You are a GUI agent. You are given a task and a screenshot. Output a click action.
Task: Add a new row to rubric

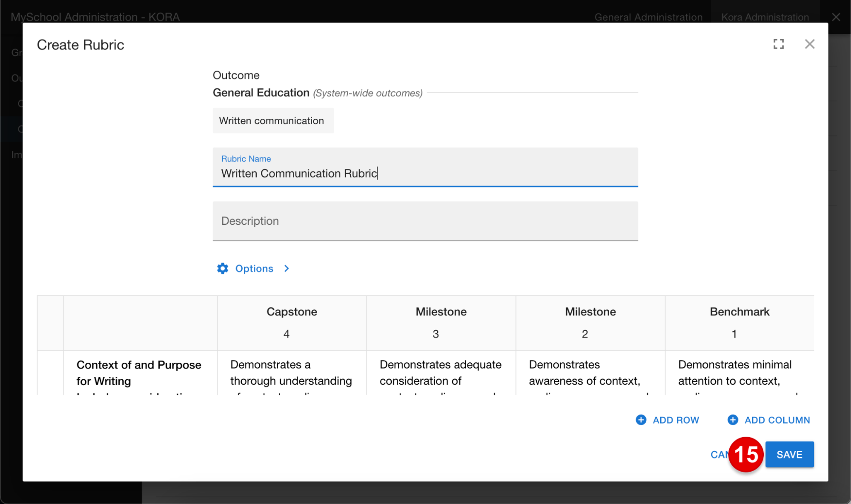[667, 420]
